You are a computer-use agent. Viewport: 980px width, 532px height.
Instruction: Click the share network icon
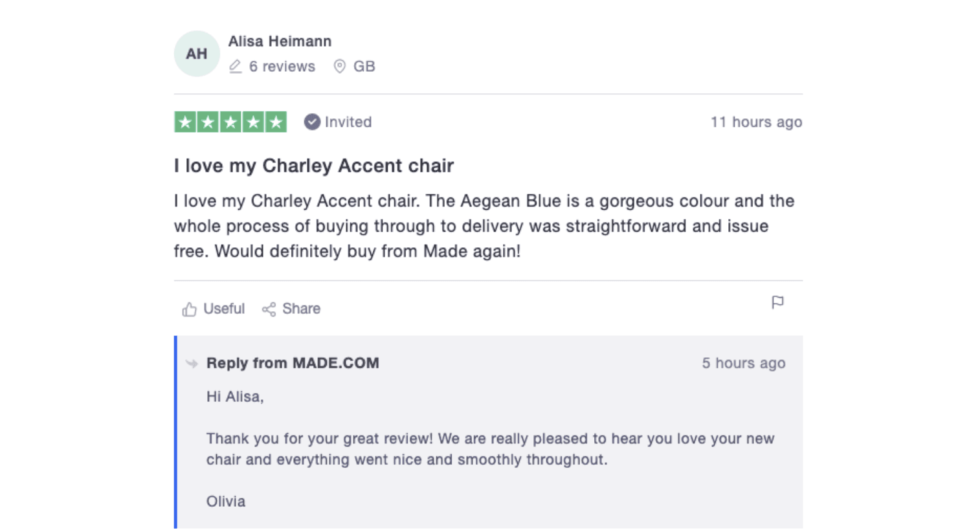269,309
